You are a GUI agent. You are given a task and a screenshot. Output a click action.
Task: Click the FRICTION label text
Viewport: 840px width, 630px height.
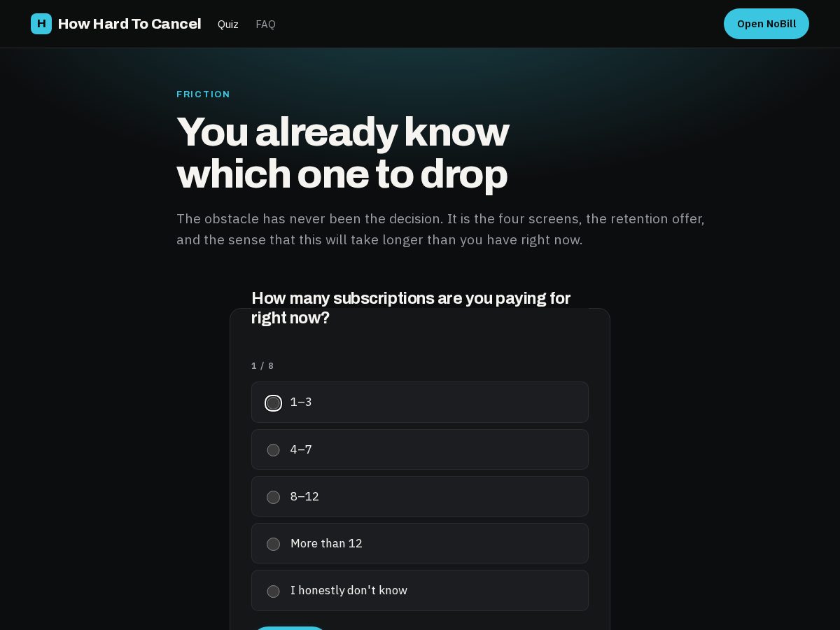204,94
